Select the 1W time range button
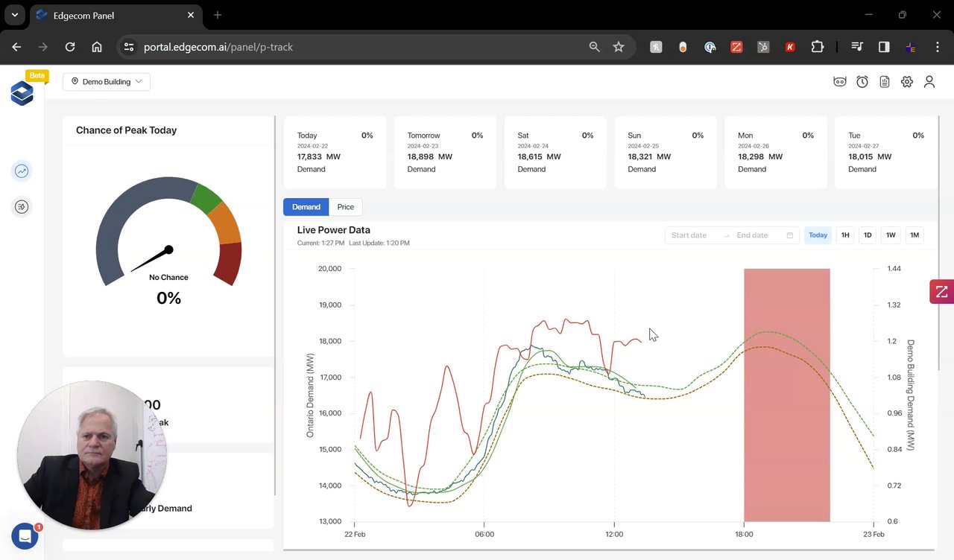This screenshot has width=954, height=560. [x=891, y=235]
